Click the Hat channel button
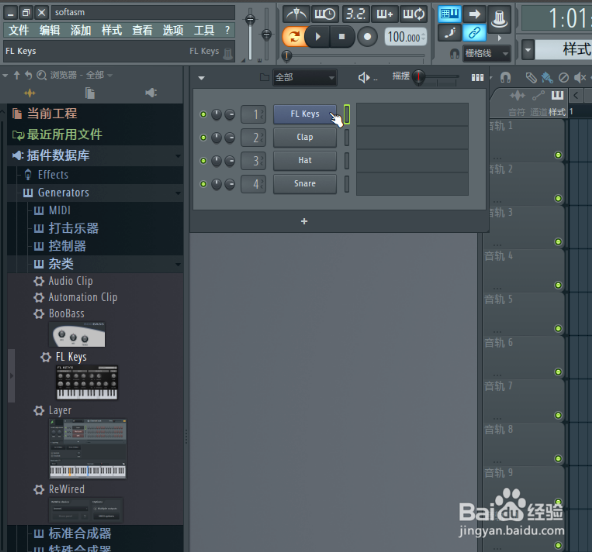The image size is (592, 552). [305, 160]
